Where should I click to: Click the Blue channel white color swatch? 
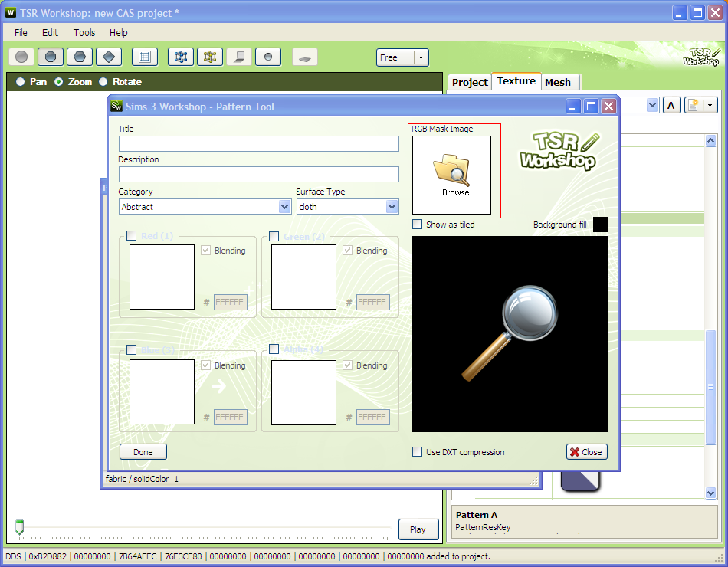(x=162, y=392)
